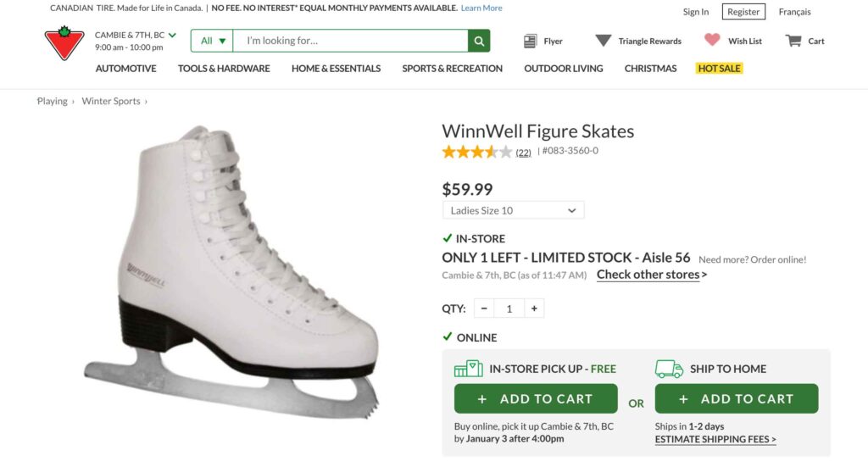Click the search input field

[350, 41]
